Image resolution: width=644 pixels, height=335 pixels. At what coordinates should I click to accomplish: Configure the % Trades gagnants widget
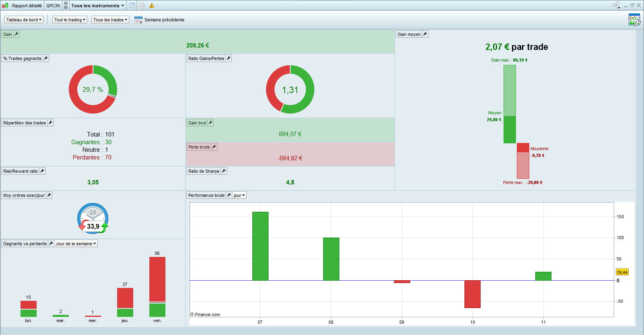pyautogui.click(x=46, y=58)
